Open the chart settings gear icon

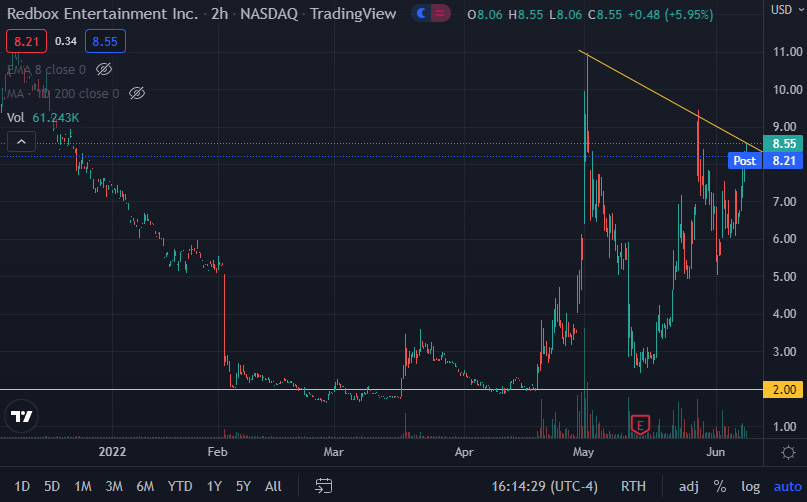788,453
